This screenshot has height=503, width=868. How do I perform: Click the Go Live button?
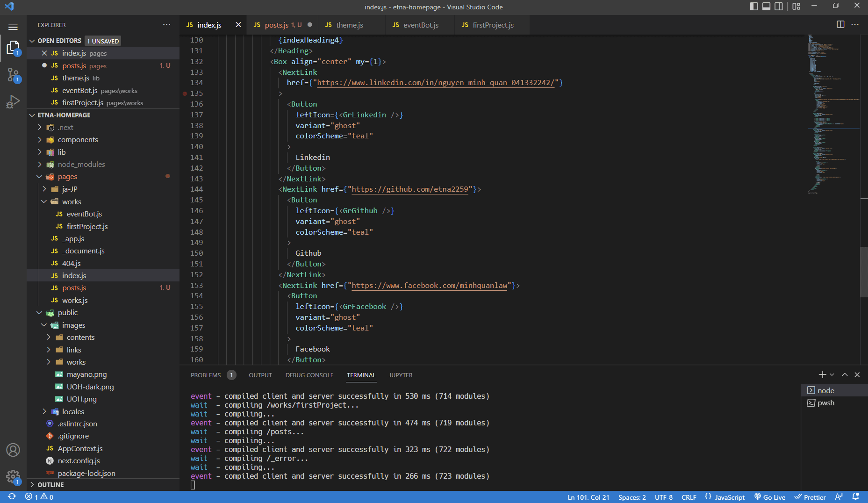[769, 497]
